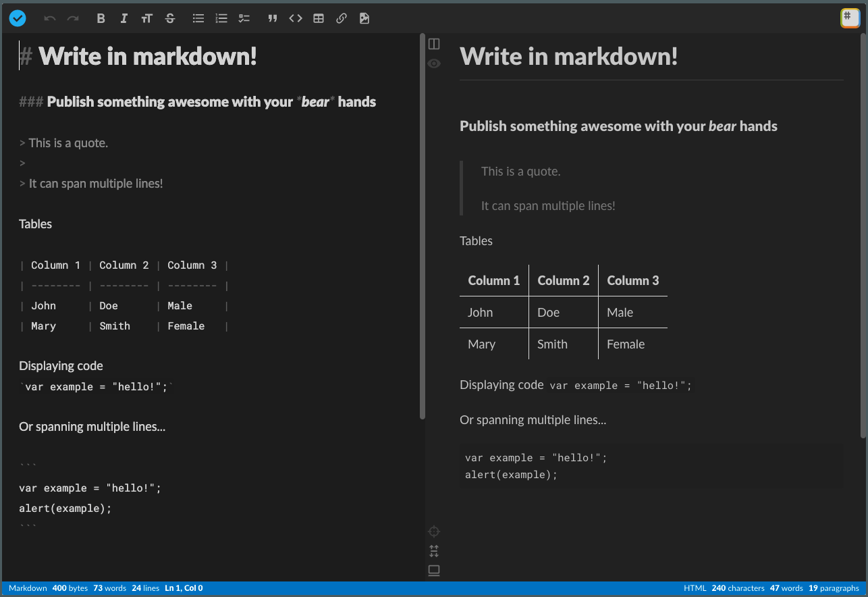868x597 pixels.
Task: Toggle scroll sync crosshair icon
Action: pyautogui.click(x=434, y=531)
